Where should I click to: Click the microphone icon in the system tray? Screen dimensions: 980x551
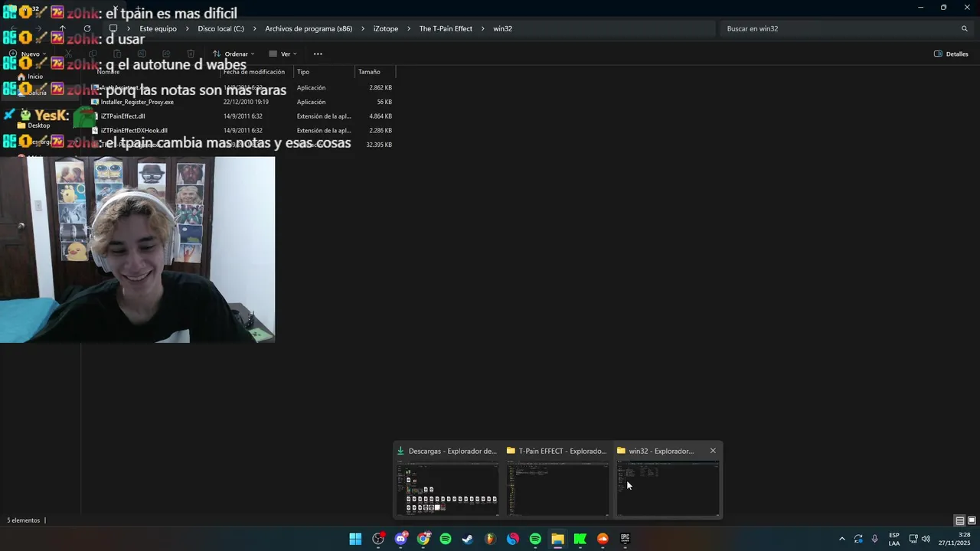875,539
